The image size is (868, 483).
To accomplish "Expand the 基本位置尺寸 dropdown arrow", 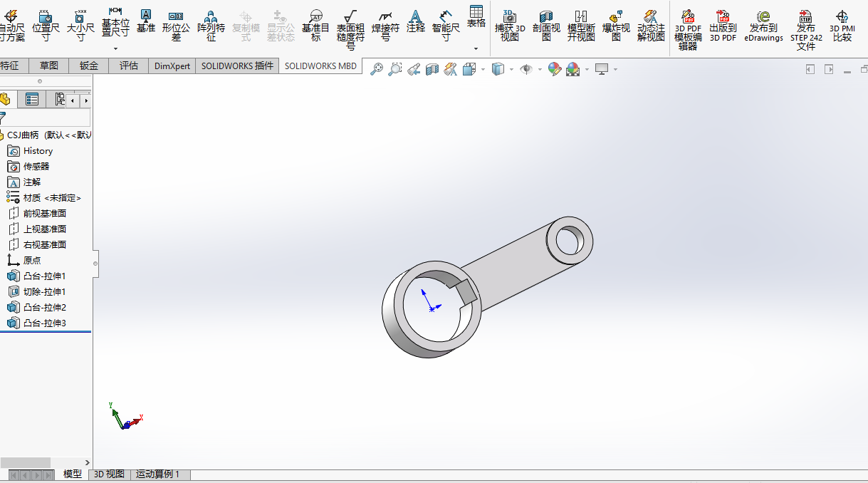I will [x=115, y=48].
